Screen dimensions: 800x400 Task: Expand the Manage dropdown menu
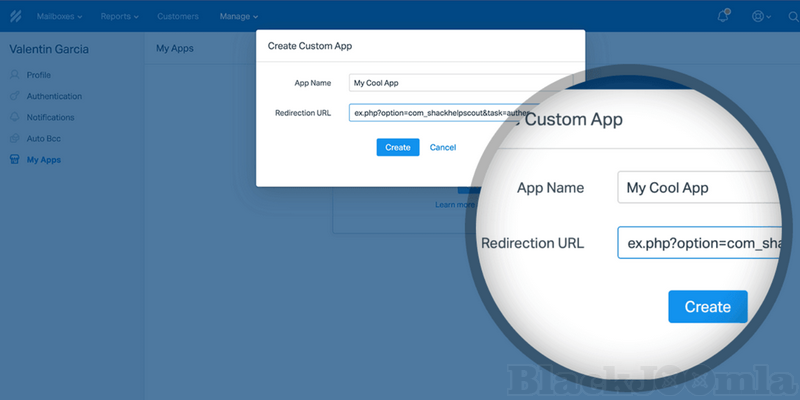coord(239,16)
